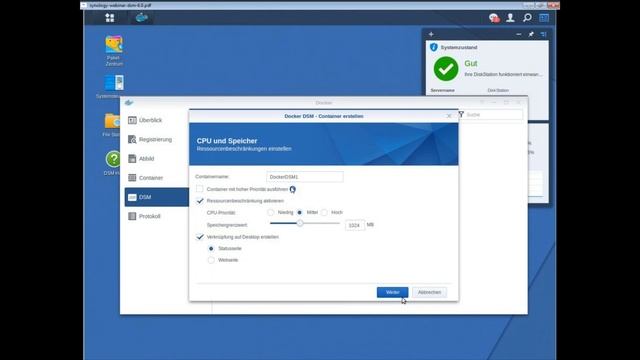Screen dimensions: 640x360
Task: Click the Docker whale icon in taskbar
Action: 142,18
